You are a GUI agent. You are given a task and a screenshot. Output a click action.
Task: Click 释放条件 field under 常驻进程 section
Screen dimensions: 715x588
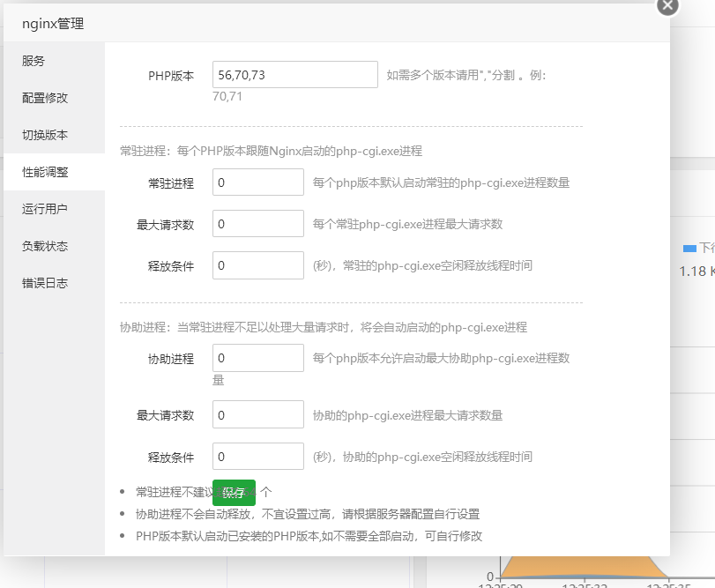click(x=258, y=265)
